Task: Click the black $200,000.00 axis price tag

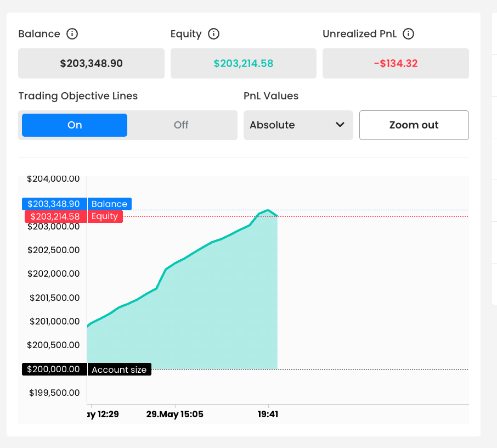Action: [54, 369]
